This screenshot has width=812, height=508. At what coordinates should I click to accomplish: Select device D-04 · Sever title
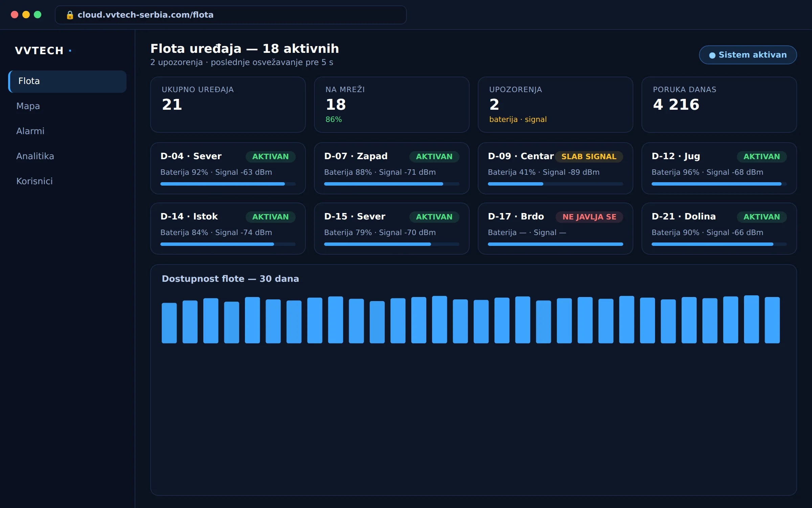(191, 156)
